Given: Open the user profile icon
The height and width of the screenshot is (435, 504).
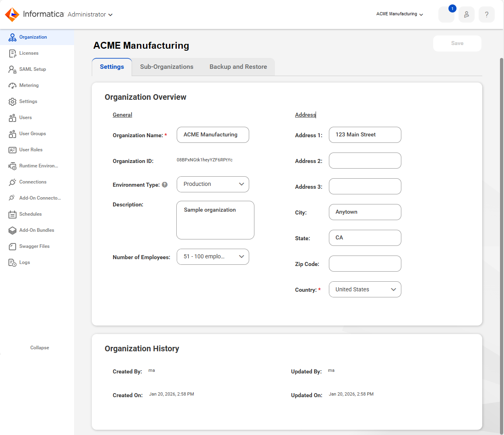Looking at the screenshot, I should (x=467, y=14).
